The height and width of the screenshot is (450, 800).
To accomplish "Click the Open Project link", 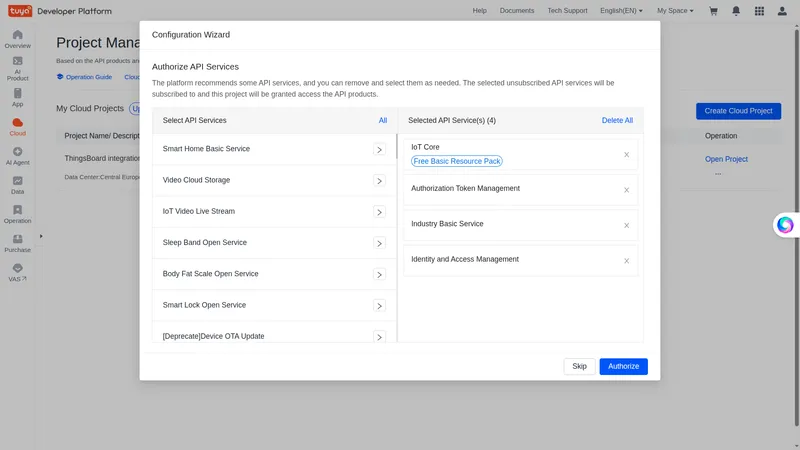I will click(726, 159).
